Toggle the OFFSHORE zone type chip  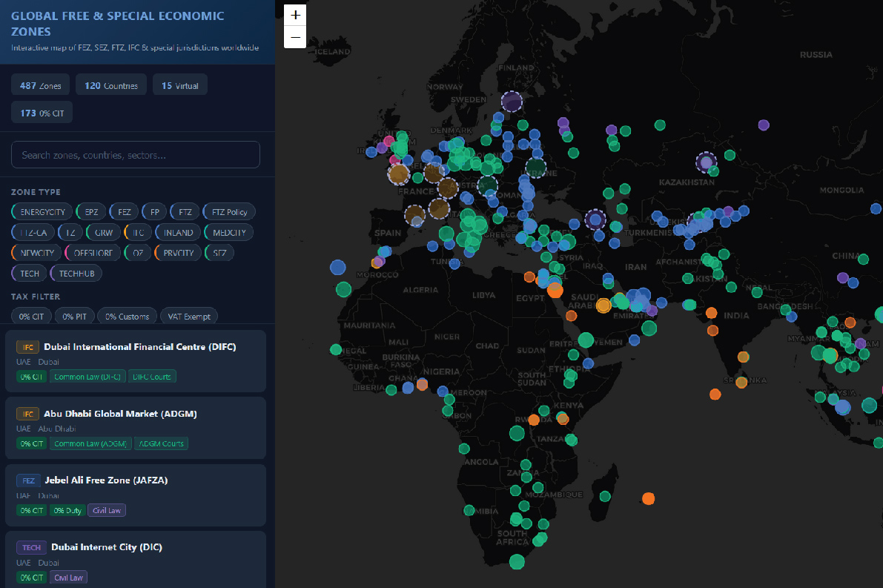click(93, 253)
